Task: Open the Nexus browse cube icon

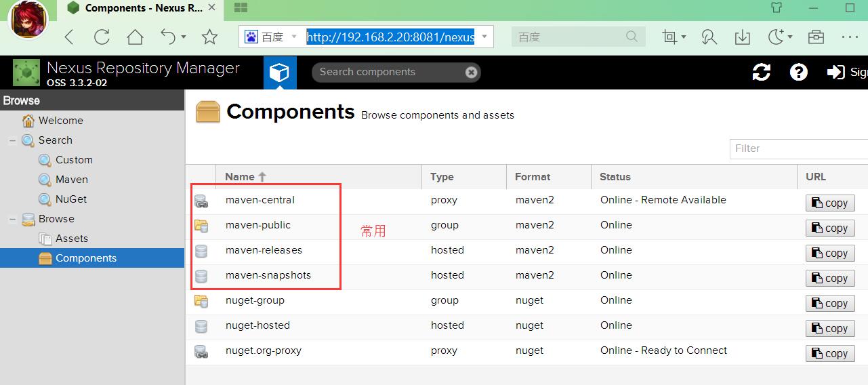Action: pos(280,73)
